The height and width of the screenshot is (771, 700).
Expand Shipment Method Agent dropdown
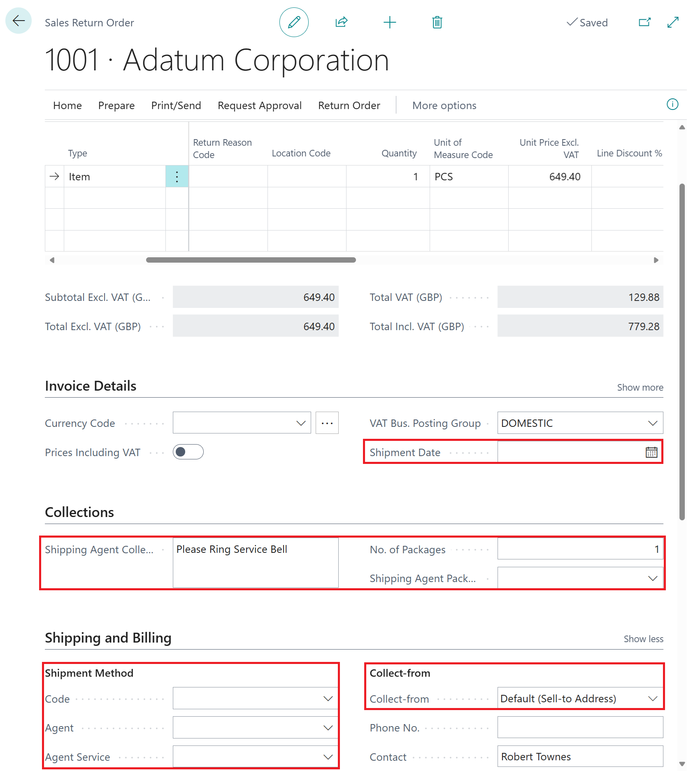328,728
